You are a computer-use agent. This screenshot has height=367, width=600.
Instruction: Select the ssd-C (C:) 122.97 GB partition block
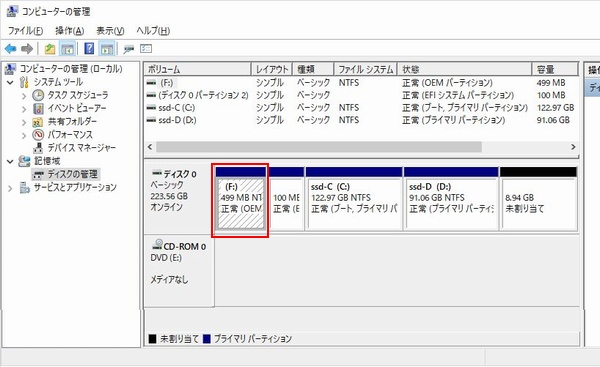[x=354, y=199]
